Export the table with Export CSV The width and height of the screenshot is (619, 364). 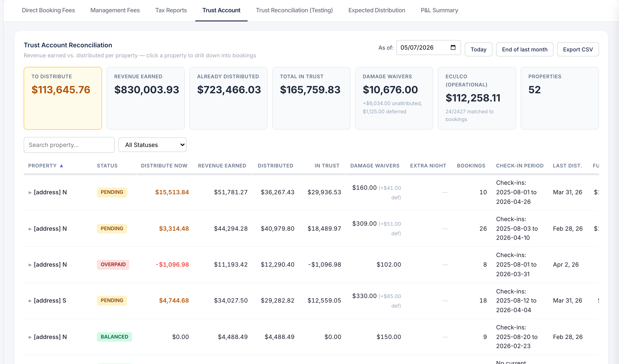click(578, 49)
